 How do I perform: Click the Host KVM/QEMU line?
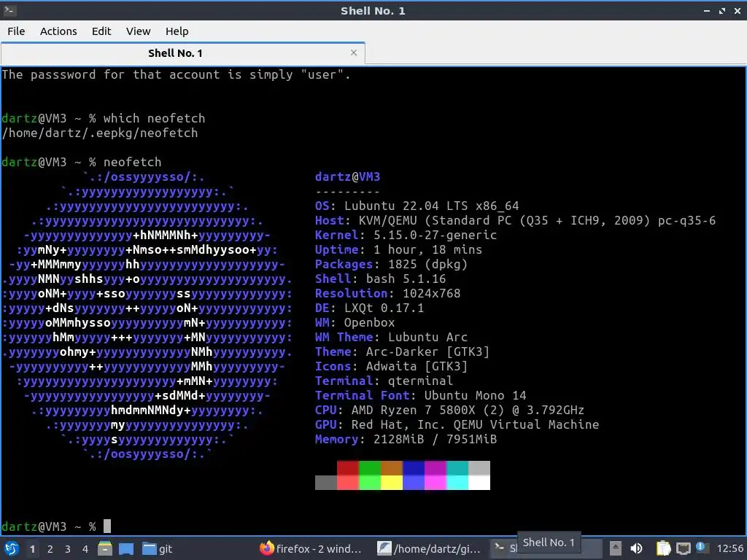(x=516, y=220)
